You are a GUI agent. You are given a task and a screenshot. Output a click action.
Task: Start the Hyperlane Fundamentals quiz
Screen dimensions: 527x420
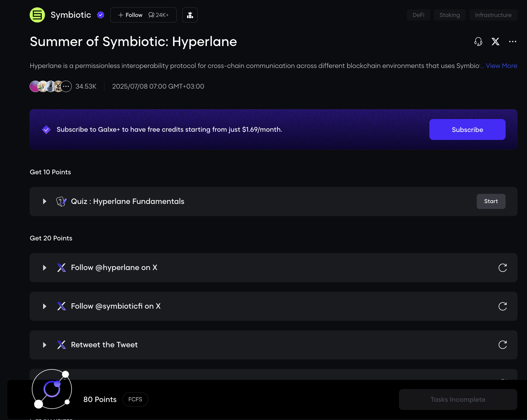pyautogui.click(x=491, y=202)
